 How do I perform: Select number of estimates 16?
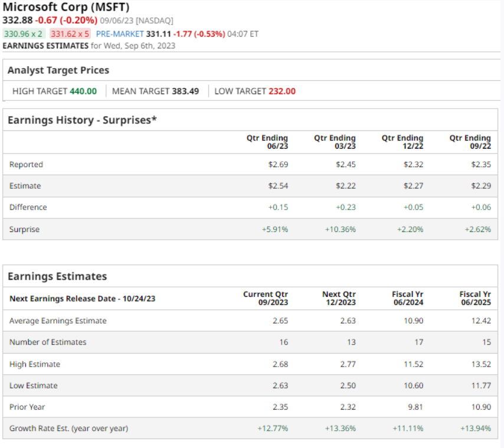(x=284, y=342)
